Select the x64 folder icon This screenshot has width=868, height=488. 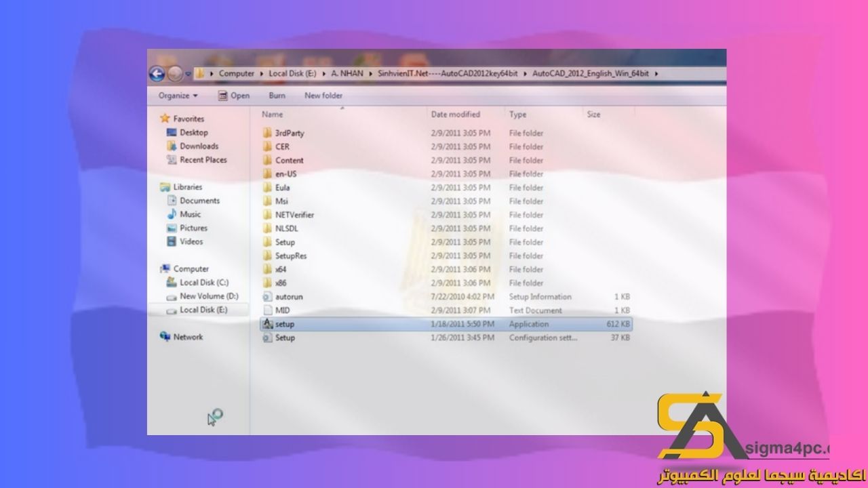[267, 269]
